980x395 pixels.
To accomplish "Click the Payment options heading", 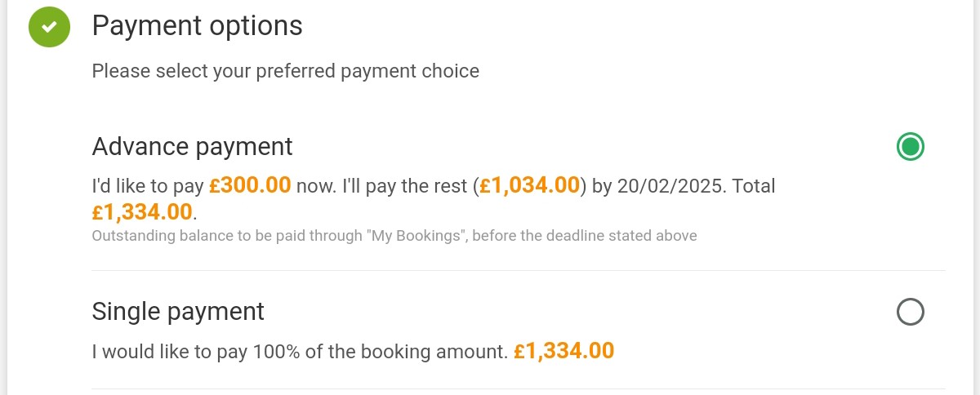I will [197, 26].
